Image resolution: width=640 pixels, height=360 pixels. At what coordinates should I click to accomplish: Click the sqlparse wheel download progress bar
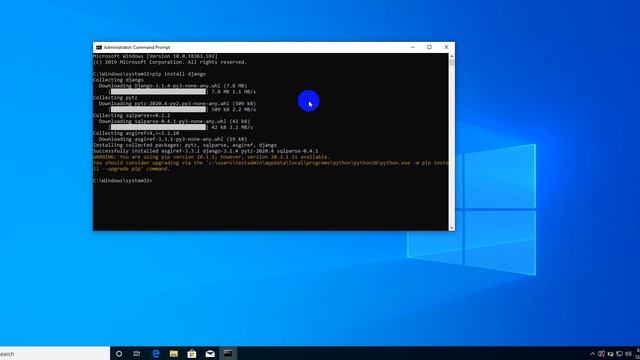click(158, 127)
